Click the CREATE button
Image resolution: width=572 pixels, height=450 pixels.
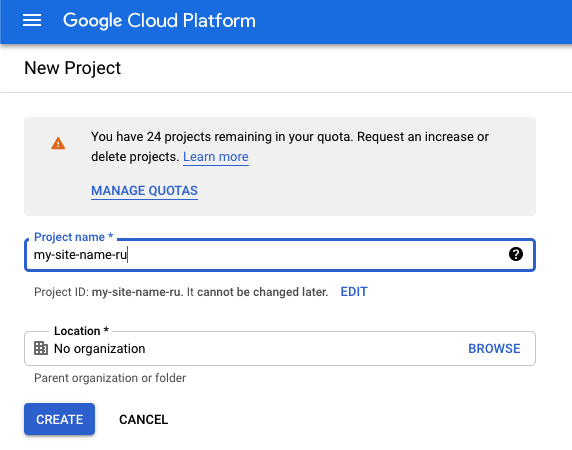[59, 419]
